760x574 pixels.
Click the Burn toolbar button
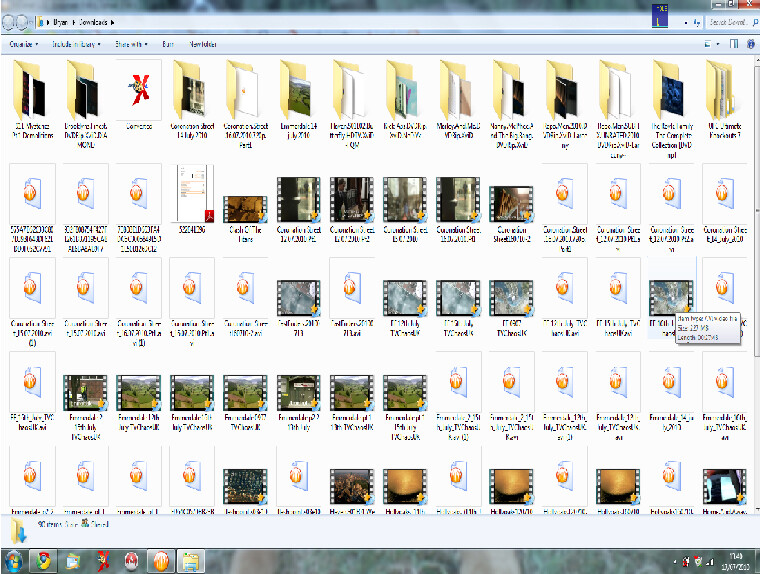tap(167, 45)
